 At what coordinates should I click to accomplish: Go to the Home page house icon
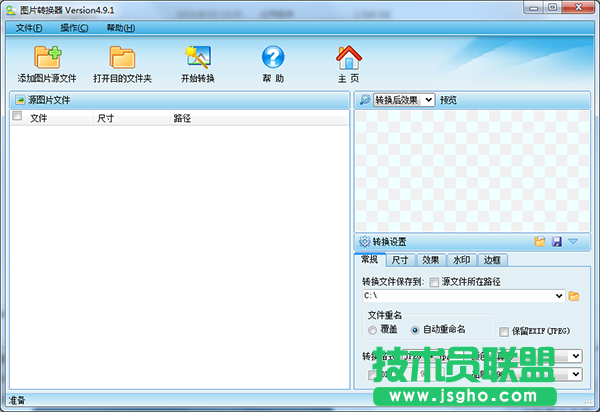tap(349, 57)
